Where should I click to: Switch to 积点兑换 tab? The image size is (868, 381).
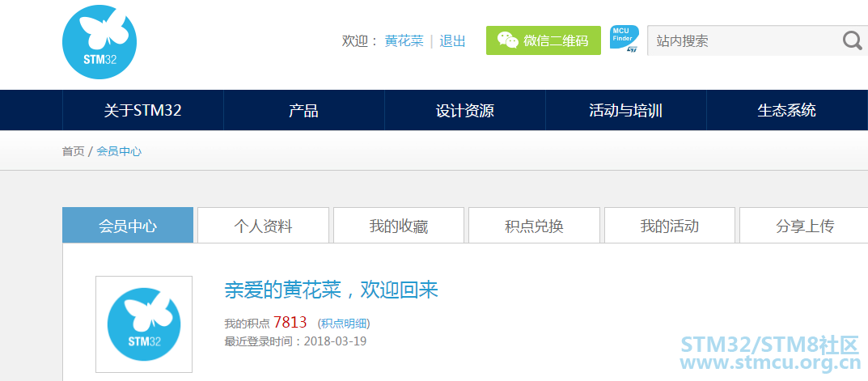(x=534, y=226)
